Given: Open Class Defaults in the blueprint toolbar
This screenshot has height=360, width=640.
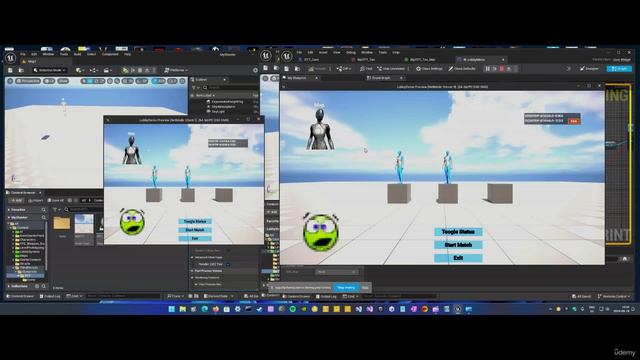Looking at the screenshot, I should click(x=462, y=69).
